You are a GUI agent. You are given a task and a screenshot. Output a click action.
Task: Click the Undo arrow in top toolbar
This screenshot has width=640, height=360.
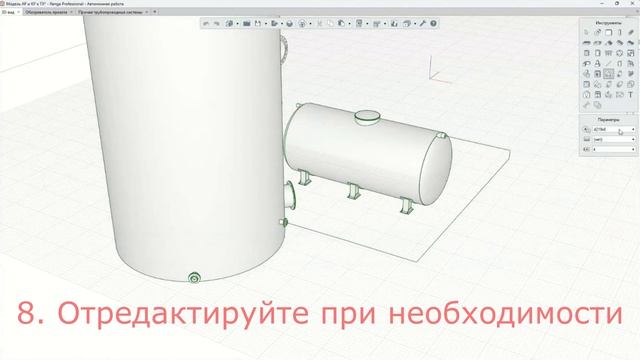pyautogui.click(x=206, y=24)
